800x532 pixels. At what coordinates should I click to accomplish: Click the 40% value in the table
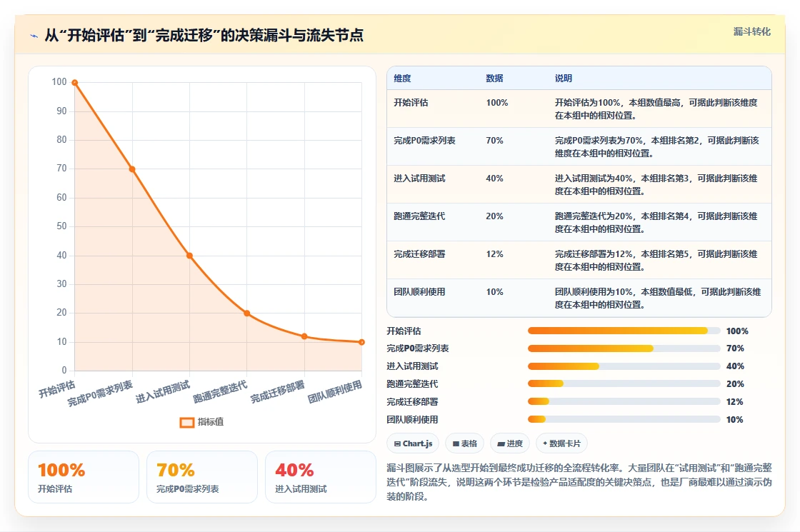tap(494, 178)
